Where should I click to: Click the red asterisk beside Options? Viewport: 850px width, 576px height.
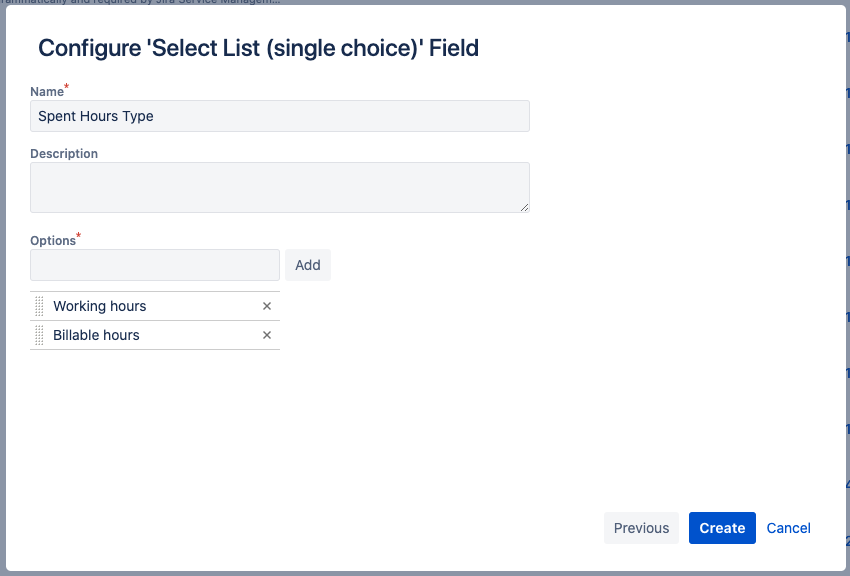(79, 237)
